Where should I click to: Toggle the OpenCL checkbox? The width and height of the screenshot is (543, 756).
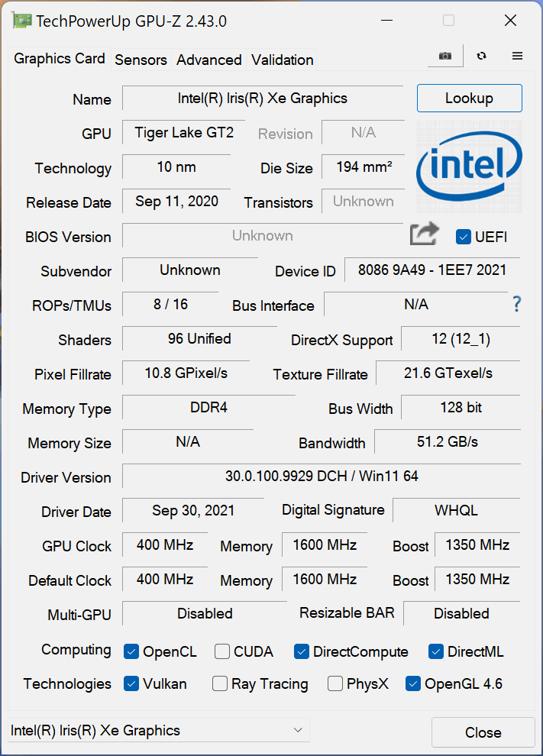131,651
